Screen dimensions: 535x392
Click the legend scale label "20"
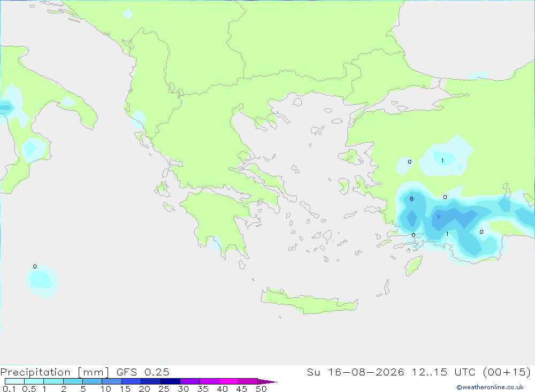click(x=144, y=389)
